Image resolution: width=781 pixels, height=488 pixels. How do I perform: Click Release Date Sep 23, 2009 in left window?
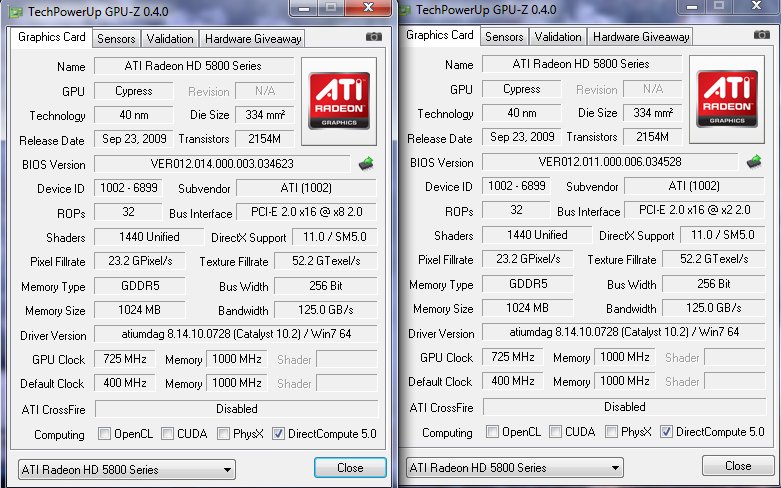tap(133, 139)
